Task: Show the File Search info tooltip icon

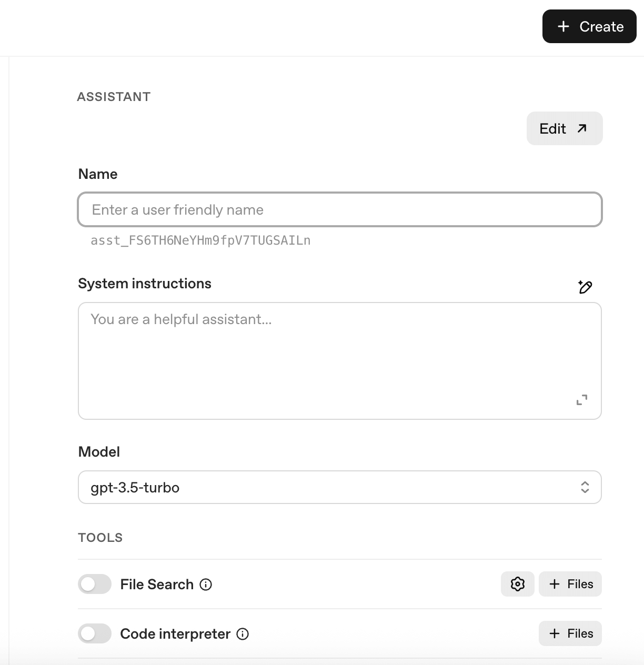Action: [x=206, y=585]
